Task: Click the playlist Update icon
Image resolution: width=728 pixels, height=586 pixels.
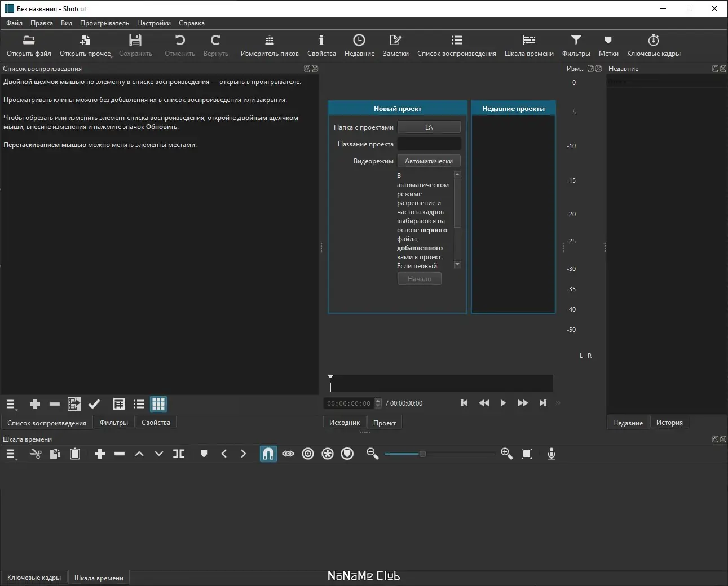Action: coord(74,404)
